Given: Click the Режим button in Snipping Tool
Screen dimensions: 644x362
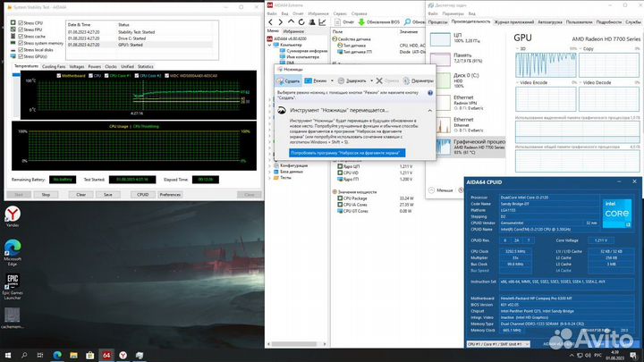Looking at the screenshot, I should 317,80.
